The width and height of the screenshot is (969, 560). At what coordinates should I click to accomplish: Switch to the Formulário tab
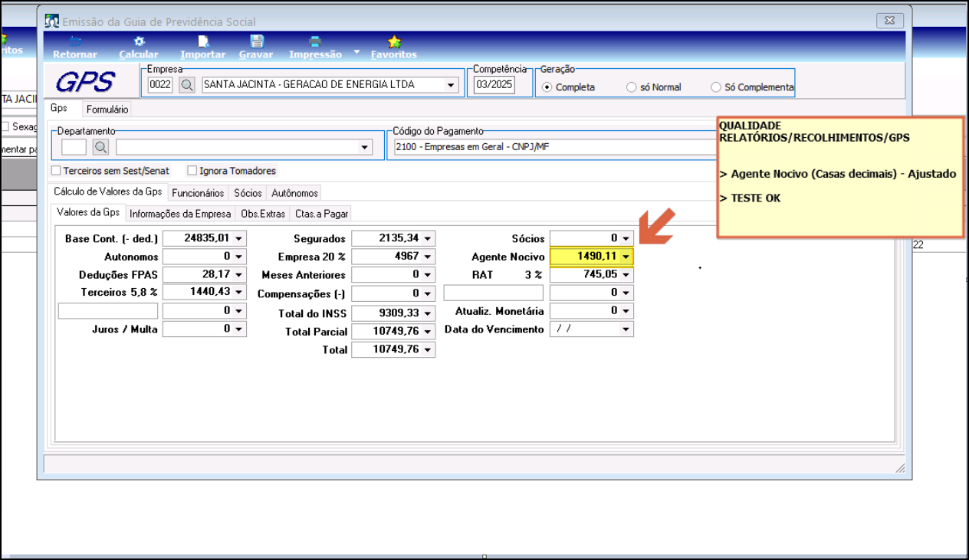pos(107,110)
